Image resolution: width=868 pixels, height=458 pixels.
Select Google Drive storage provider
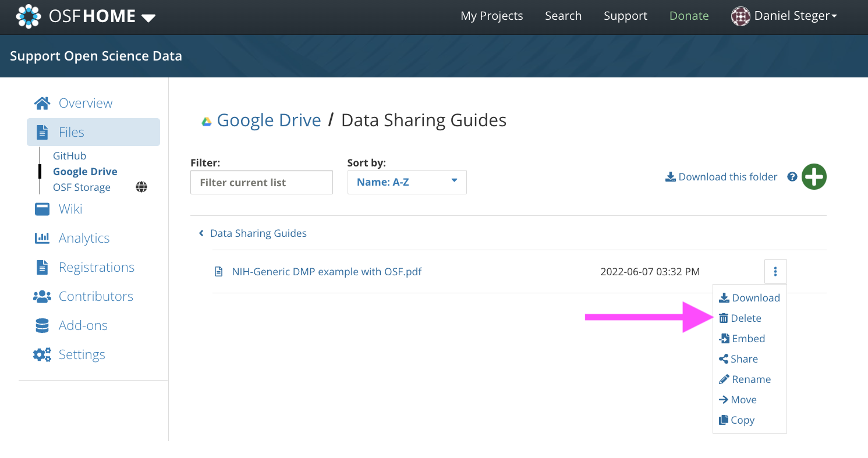[85, 172]
